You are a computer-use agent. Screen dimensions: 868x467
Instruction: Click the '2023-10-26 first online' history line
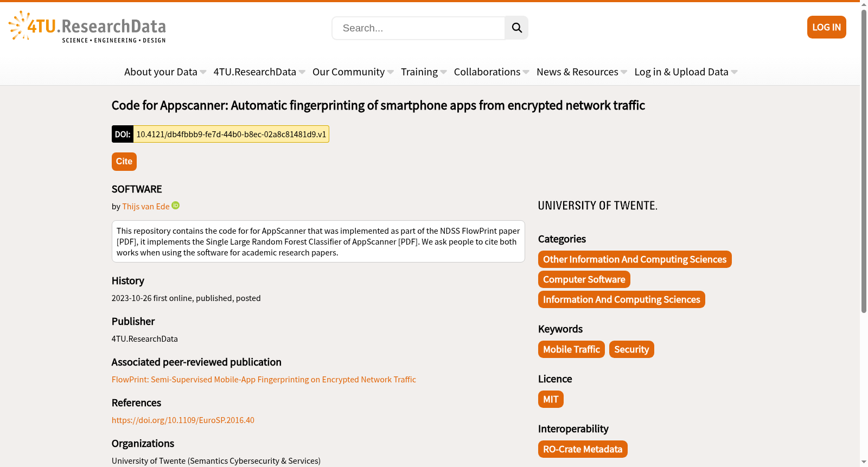(186, 298)
